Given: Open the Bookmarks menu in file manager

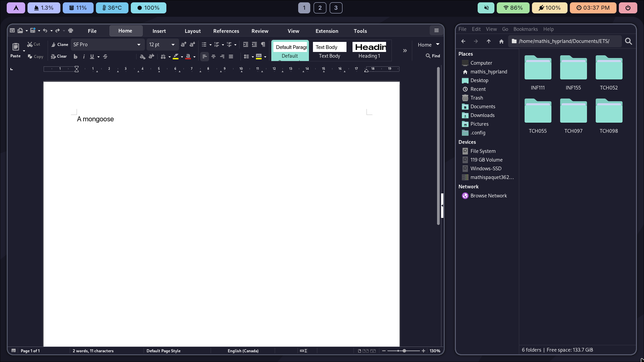Looking at the screenshot, I should click(x=525, y=29).
